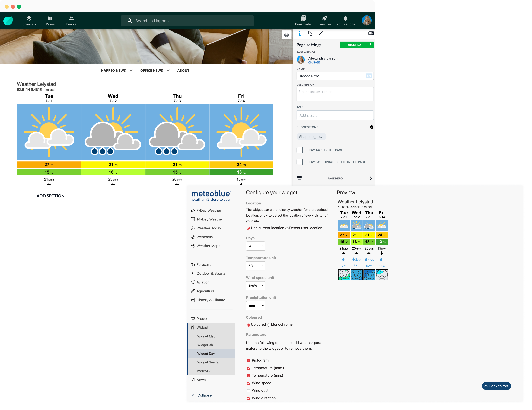
Task: Open the three-dot menu beside Published
Action: pyautogui.click(x=371, y=45)
